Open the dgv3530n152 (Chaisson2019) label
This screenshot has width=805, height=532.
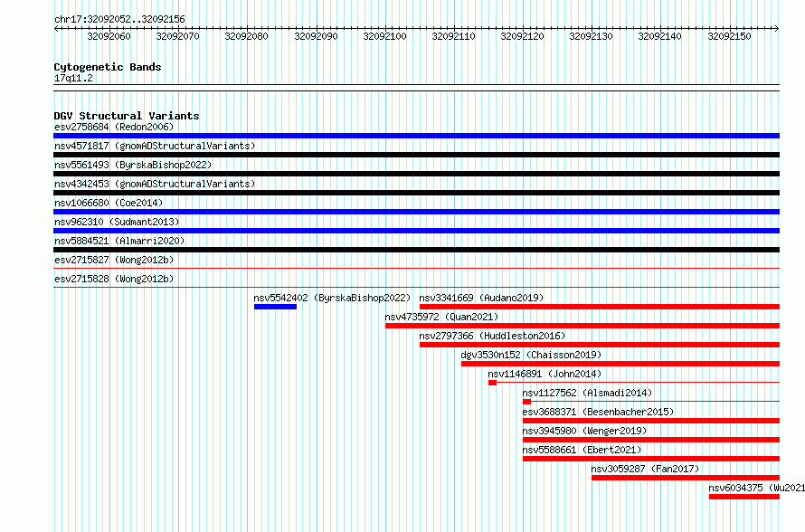(x=531, y=355)
